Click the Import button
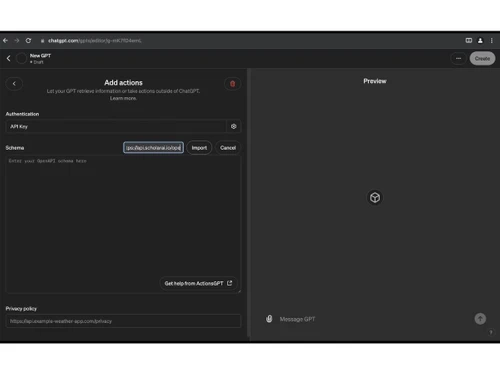This screenshot has height=375, width=500. [x=199, y=148]
